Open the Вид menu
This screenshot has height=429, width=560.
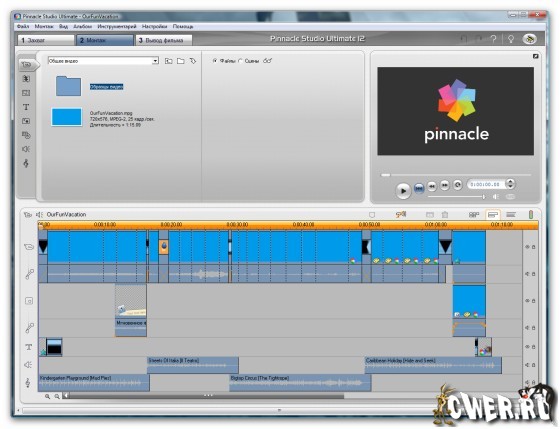[63, 26]
